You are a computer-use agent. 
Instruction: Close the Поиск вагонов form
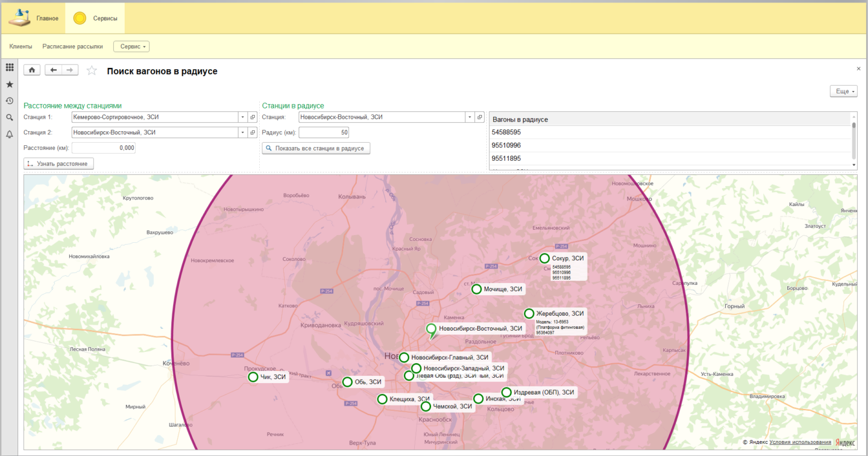[x=858, y=69]
